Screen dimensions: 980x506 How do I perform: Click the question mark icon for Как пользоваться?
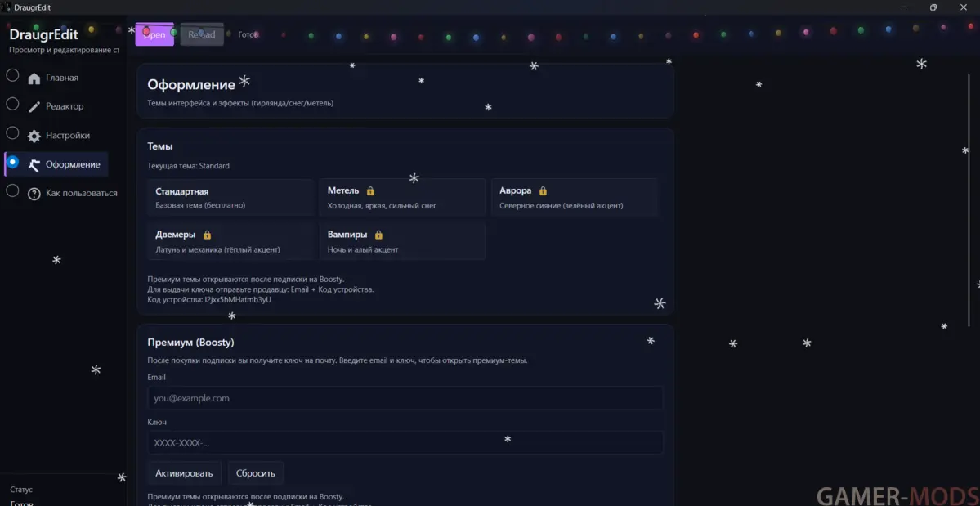tap(34, 194)
